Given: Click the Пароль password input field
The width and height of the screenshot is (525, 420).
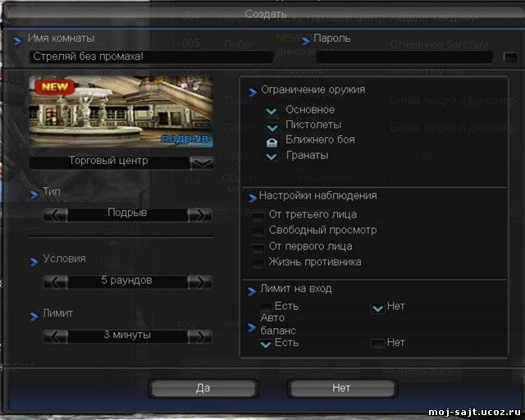Looking at the screenshot, I should coord(404,57).
